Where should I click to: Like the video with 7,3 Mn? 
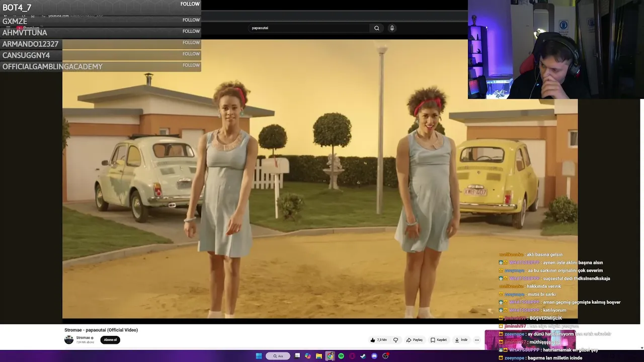coord(378,340)
